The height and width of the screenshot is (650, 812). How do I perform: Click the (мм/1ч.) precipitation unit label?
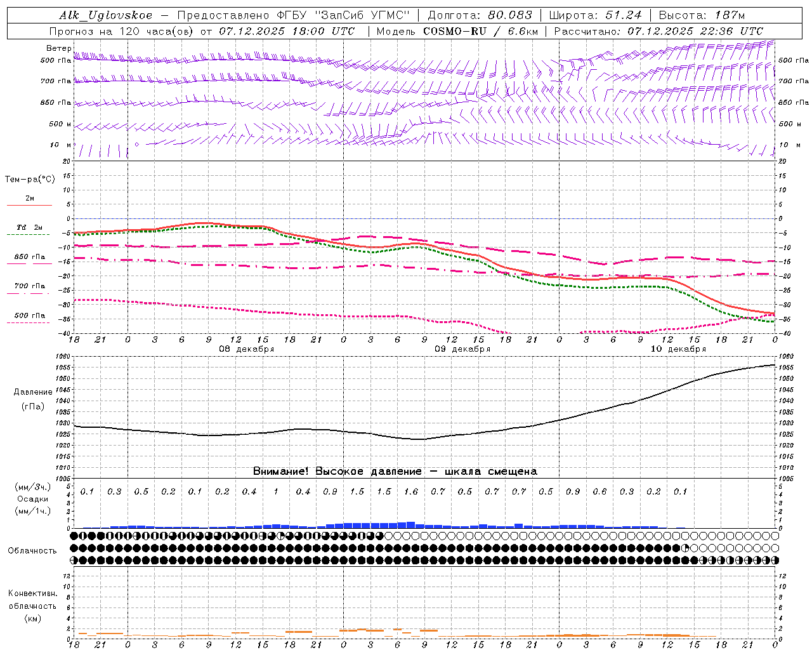(x=33, y=511)
